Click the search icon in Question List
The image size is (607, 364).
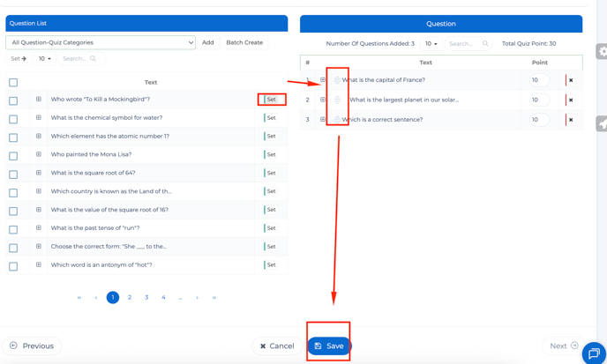(93, 59)
